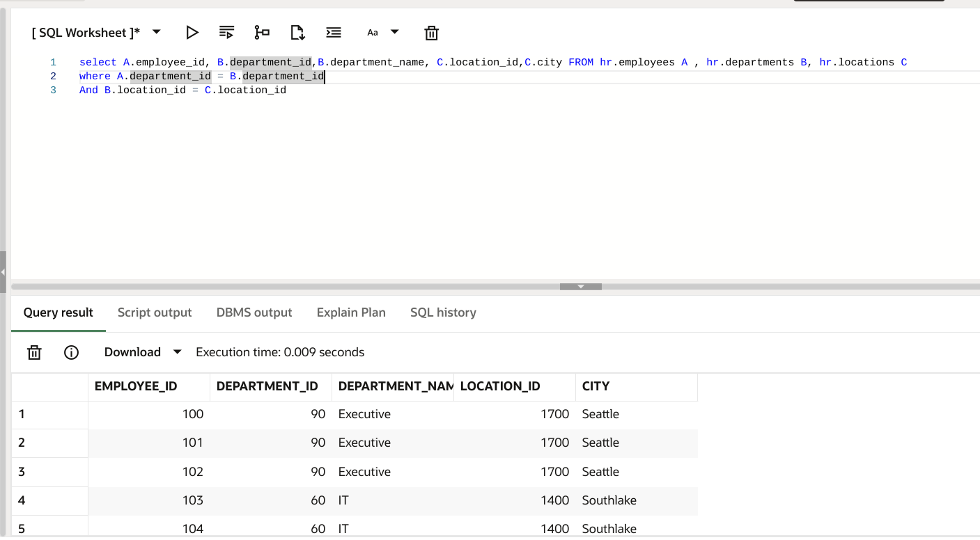The image size is (980, 540).
Task: Select the cell with employee ID 101
Action: pyautogui.click(x=149, y=443)
